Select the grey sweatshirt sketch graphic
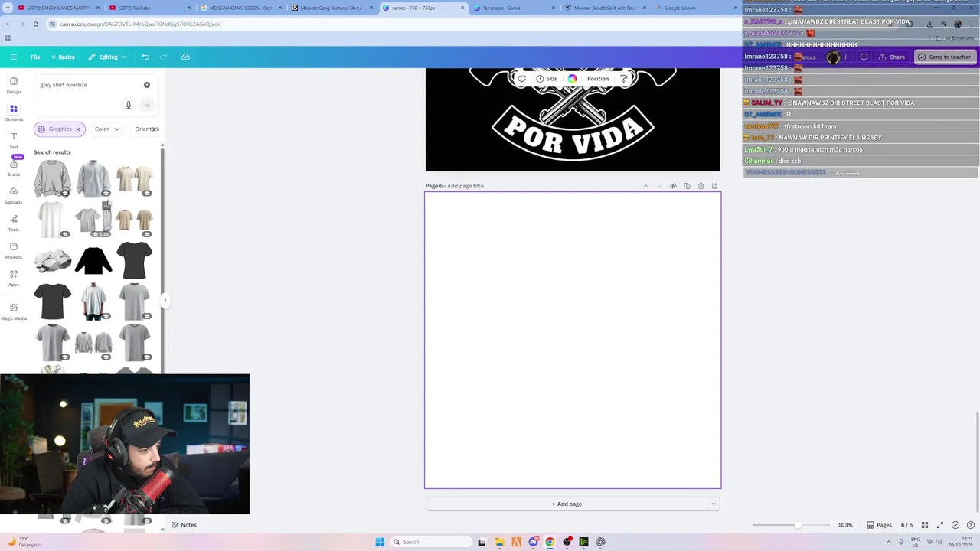The width and height of the screenshot is (980, 551). click(x=52, y=178)
